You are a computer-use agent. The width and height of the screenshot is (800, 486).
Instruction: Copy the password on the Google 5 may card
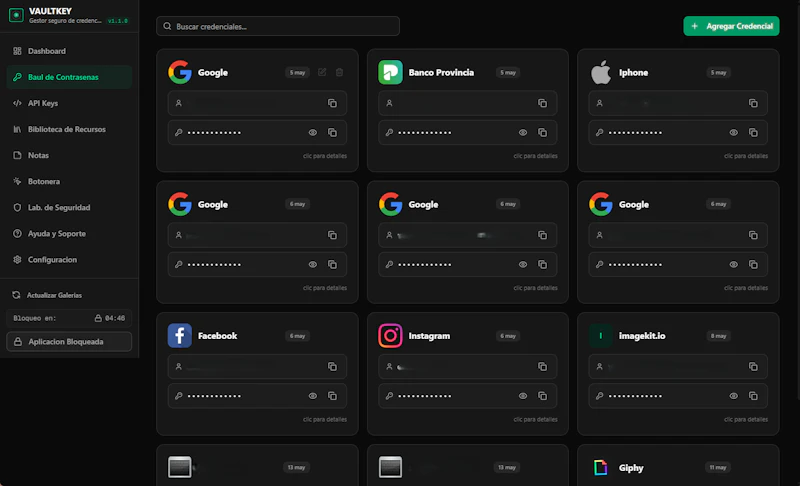pyautogui.click(x=332, y=133)
